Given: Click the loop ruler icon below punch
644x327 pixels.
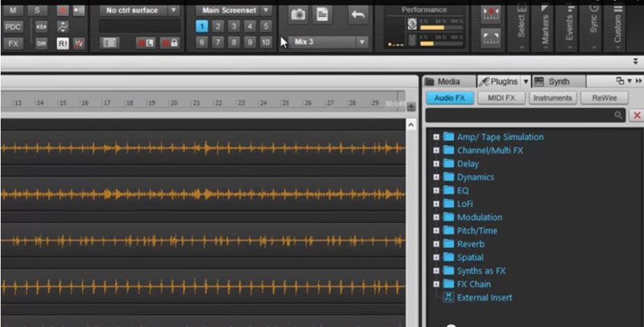Looking at the screenshot, I should pyautogui.click(x=491, y=38).
